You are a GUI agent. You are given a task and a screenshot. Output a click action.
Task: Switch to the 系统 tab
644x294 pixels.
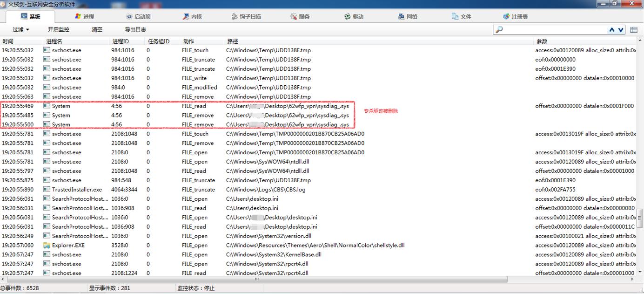pyautogui.click(x=31, y=16)
